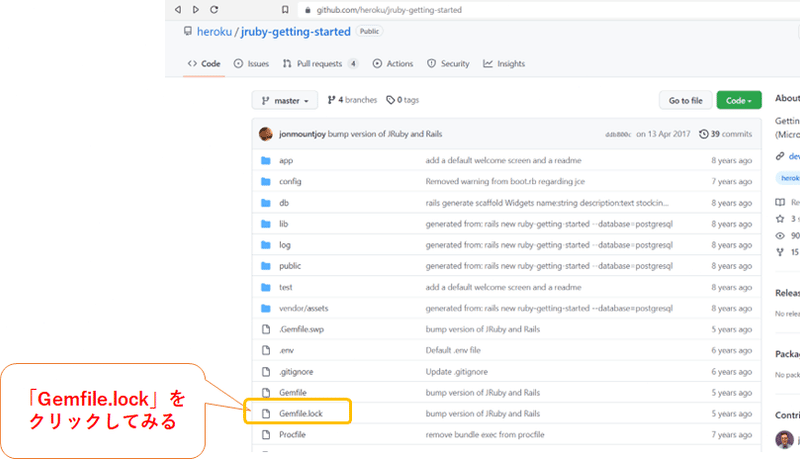
Task: Open the Security tab
Action: click(x=448, y=64)
